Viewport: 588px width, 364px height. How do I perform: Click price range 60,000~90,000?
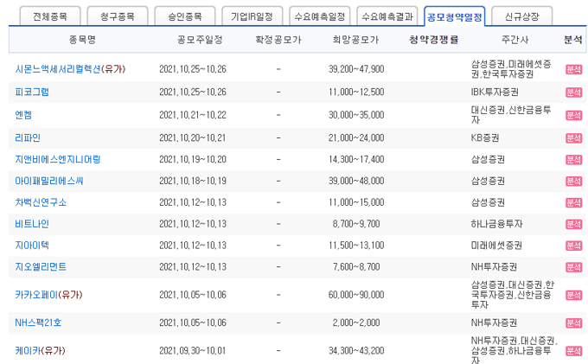(356, 295)
